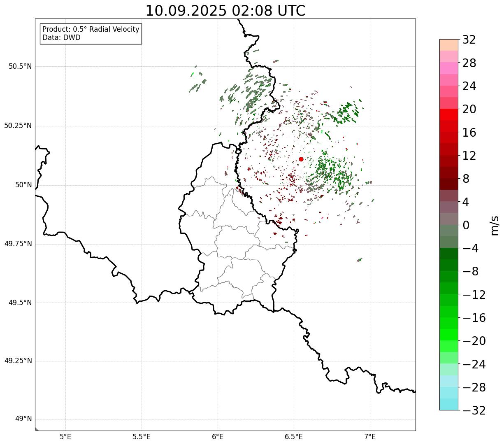Click the colorbar tick label −20
The height and width of the screenshot is (445, 504).
(474, 341)
